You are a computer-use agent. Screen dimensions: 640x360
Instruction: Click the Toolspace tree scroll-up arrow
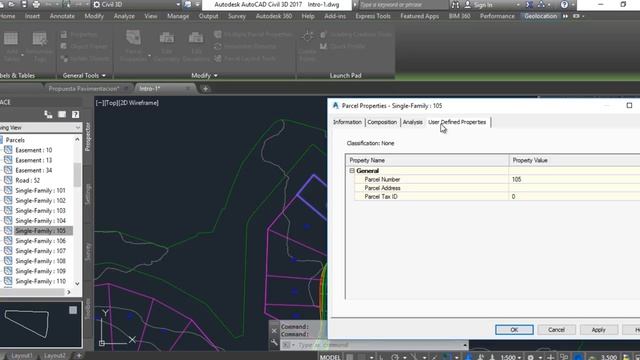pyautogui.click(x=77, y=140)
